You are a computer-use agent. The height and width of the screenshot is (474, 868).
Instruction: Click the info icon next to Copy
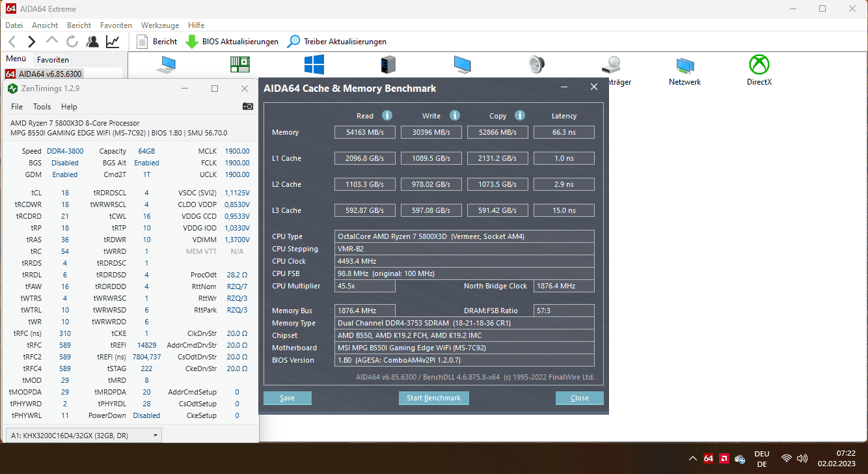(520, 115)
